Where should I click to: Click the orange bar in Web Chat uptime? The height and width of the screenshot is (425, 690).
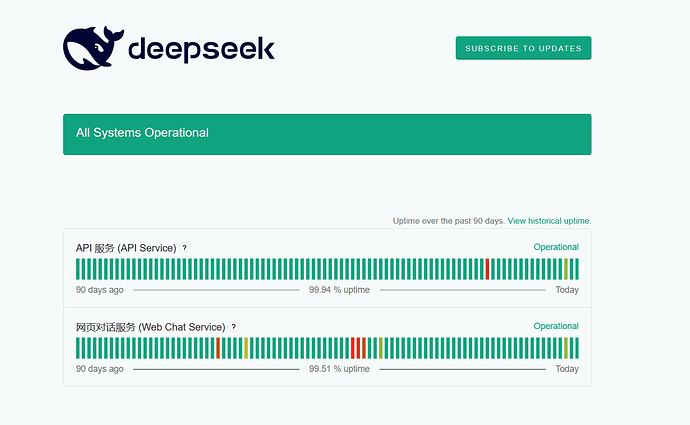pyautogui.click(x=218, y=348)
